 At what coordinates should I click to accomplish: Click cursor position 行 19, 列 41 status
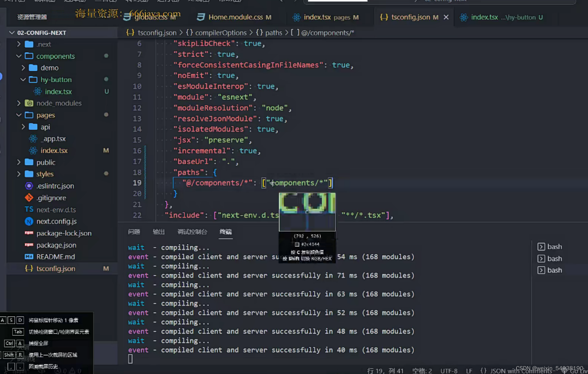click(385, 371)
